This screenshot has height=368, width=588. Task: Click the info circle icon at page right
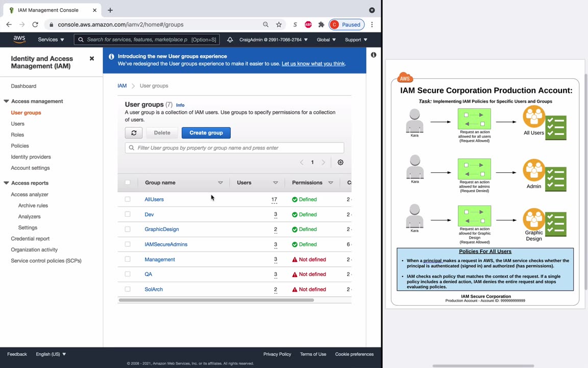pos(374,55)
